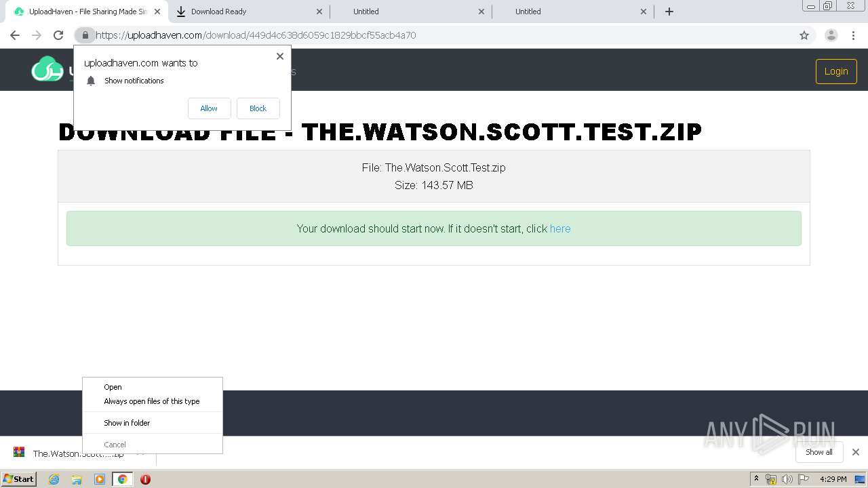This screenshot has width=868, height=488.
Task: Block uploadhaven.com notifications
Action: 258,108
